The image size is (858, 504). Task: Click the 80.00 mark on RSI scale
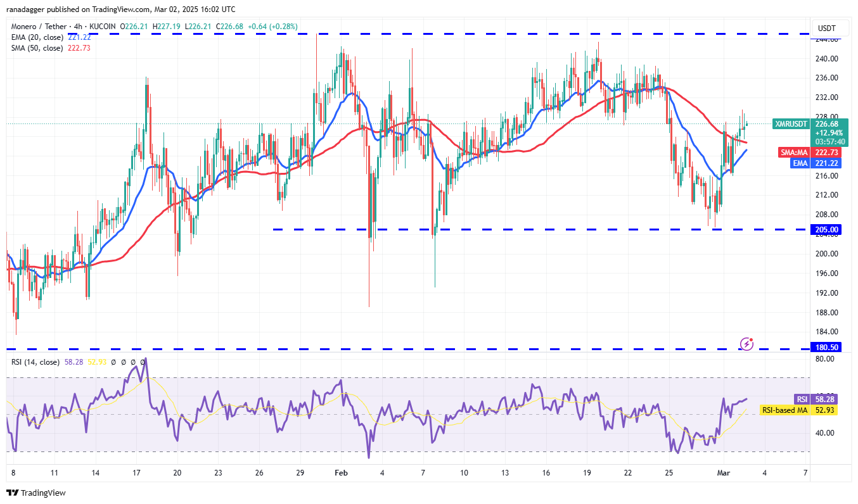[x=825, y=358]
